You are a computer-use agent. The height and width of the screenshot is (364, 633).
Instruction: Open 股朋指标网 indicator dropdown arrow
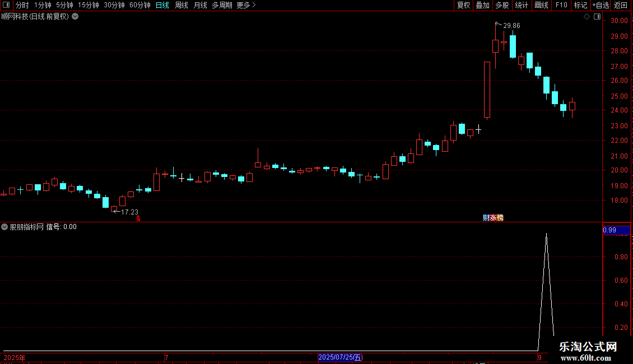click(4, 227)
